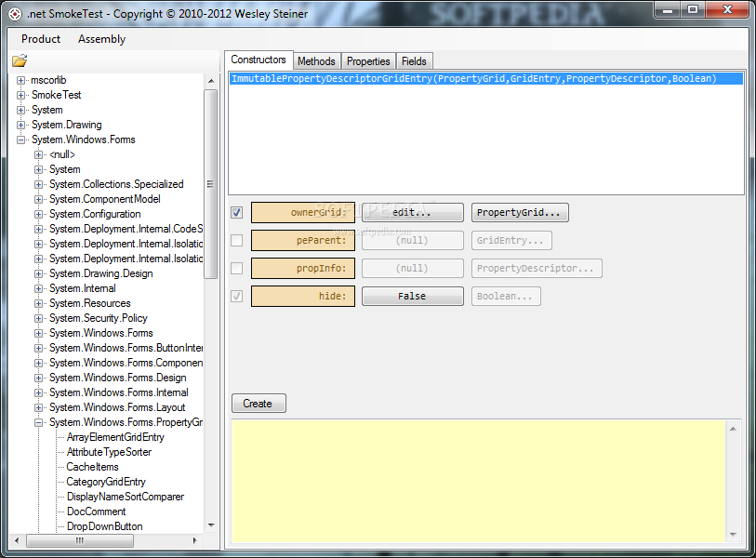Click output area scrollbar up arrow

(x=733, y=429)
